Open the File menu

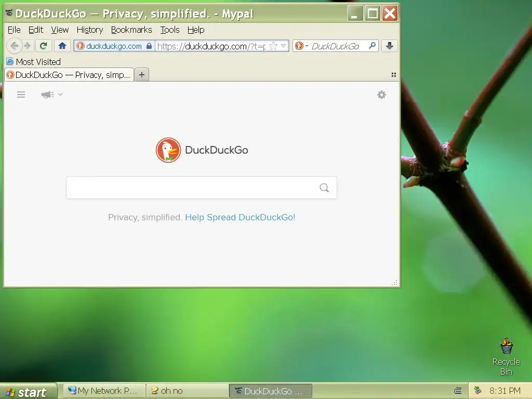14,30
